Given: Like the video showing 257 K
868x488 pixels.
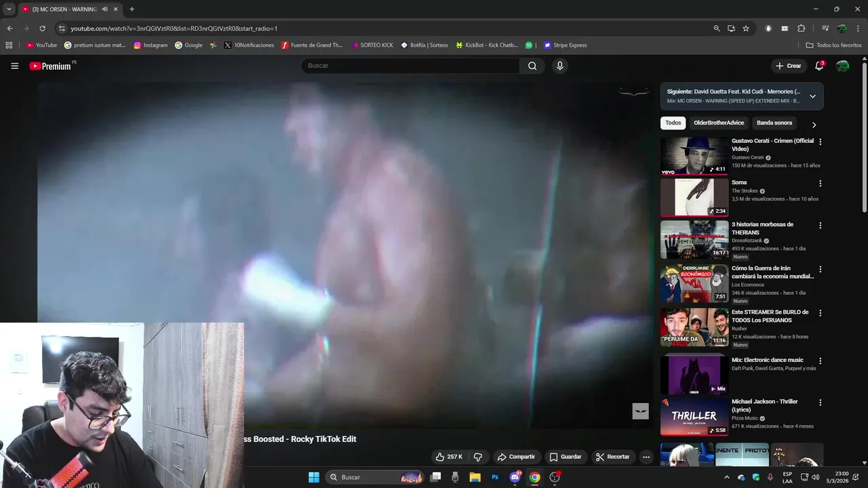Looking at the screenshot, I should tap(449, 457).
